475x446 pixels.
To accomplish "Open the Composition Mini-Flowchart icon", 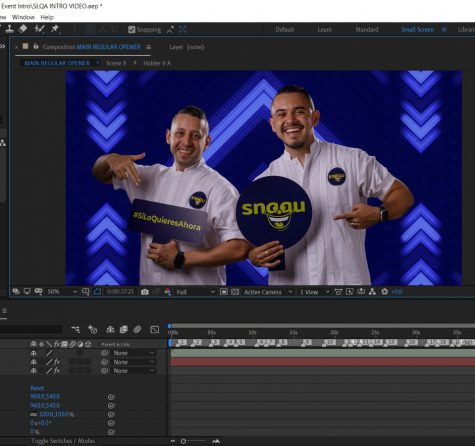I will click(76, 330).
